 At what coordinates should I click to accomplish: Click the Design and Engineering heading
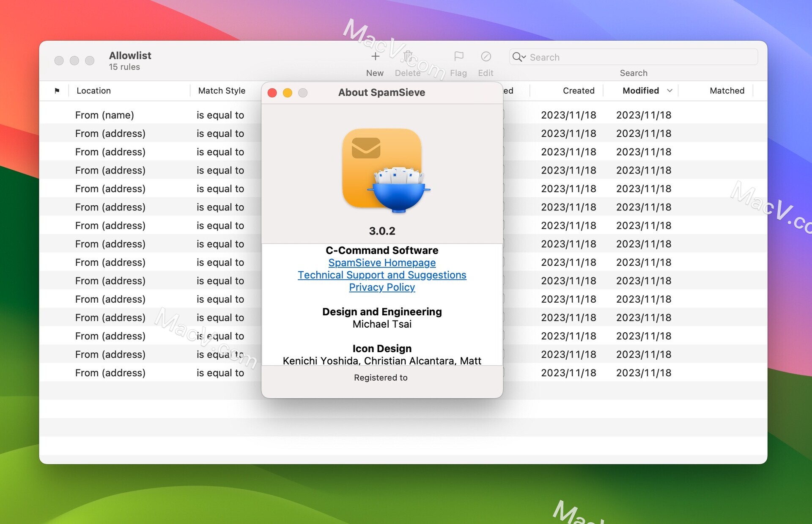pyautogui.click(x=382, y=312)
